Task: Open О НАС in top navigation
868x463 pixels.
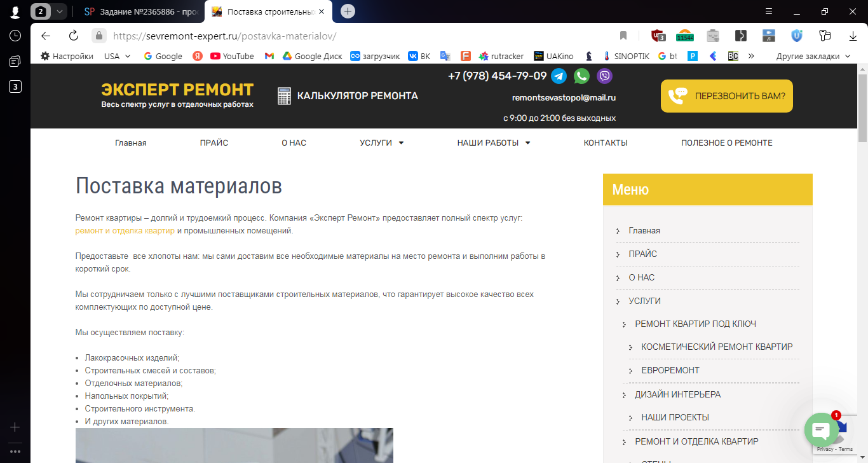Action: 294,142
